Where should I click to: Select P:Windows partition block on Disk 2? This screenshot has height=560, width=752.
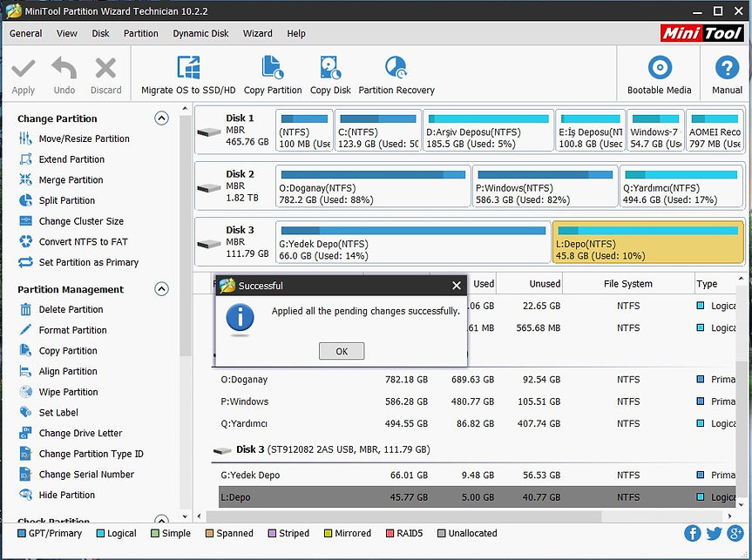(x=545, y=186)
